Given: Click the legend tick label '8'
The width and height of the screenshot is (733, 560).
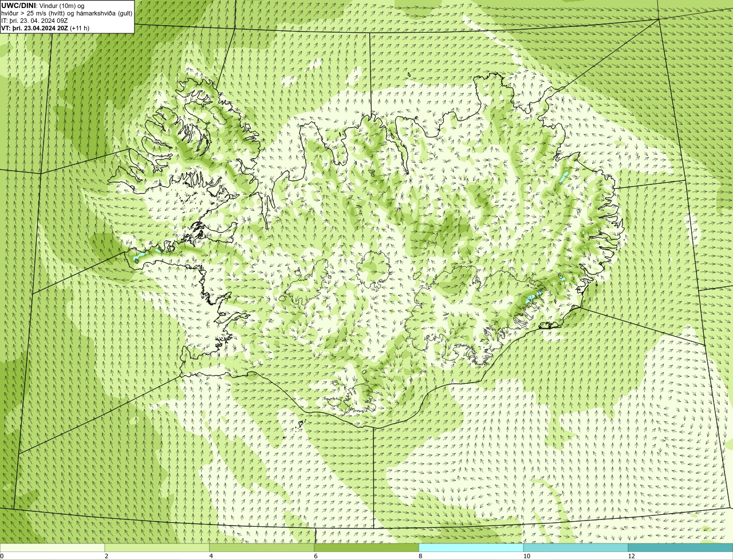Looking at the screenshot, I should click(x=420, y=556).
